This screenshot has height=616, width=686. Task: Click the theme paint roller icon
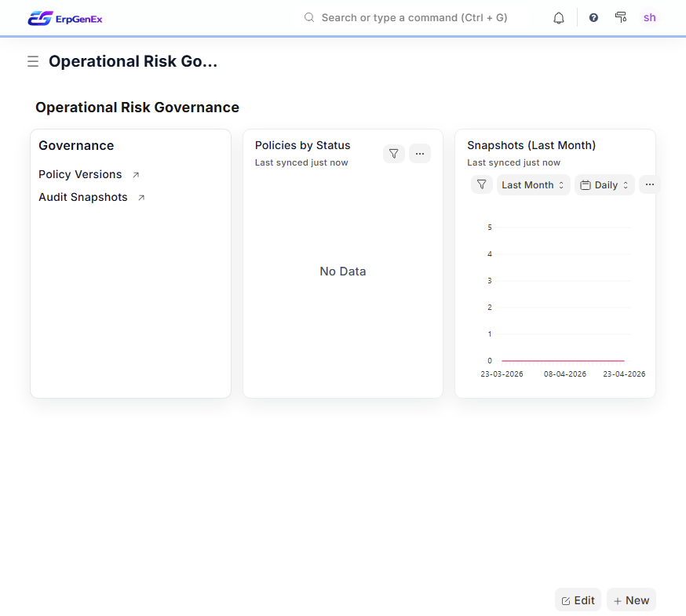(620, 17)
